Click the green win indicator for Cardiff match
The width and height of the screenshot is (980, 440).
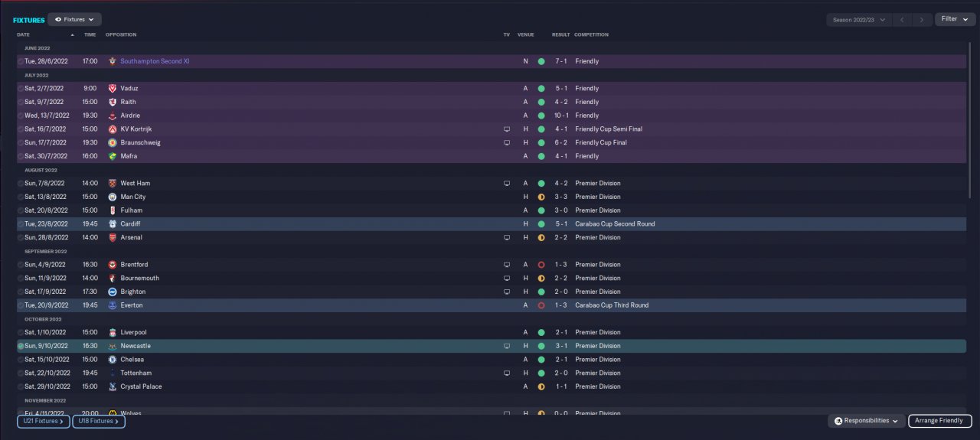(x=541, y=224)
